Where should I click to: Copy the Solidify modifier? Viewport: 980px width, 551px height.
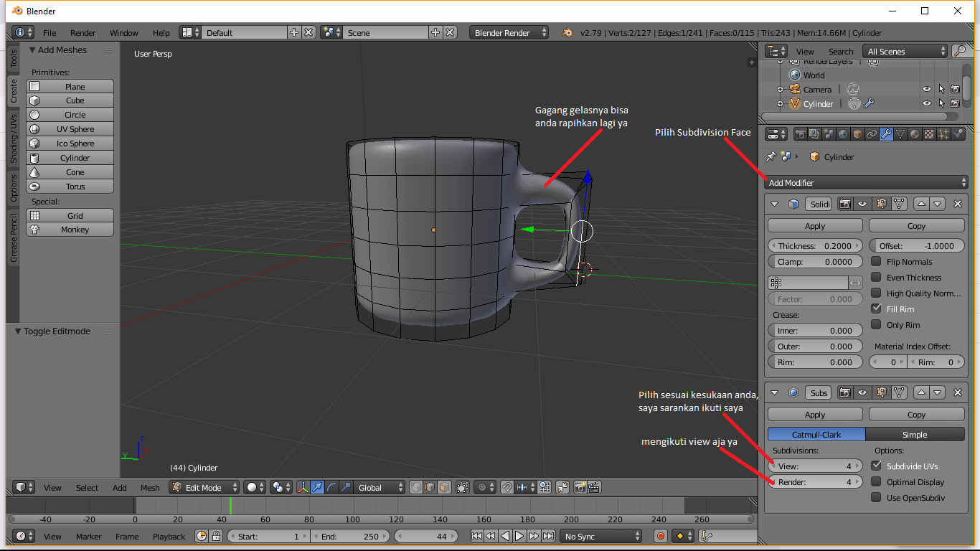(916, 225)
